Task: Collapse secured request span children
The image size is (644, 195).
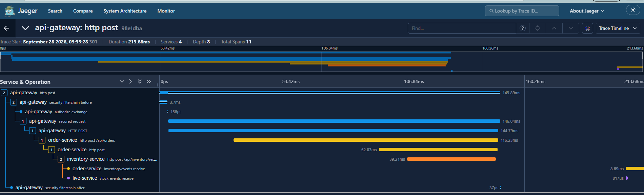Action: tap(23, 121)
